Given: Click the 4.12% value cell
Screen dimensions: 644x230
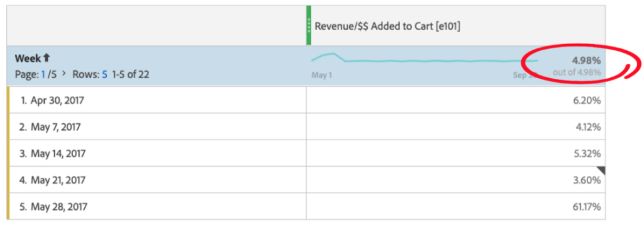Looking at the screenshot, I should (x=456, y=126).
